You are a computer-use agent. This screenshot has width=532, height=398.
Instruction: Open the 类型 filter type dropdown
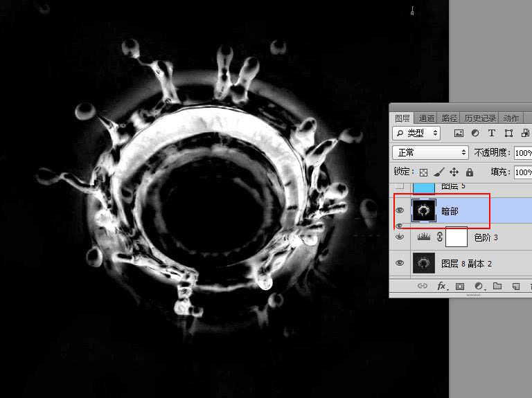click(x=416, y=133)
